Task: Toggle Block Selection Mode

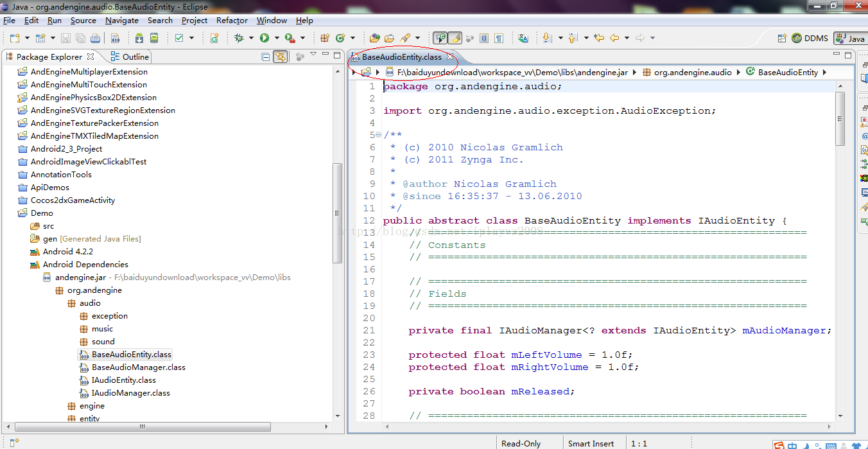Action: point(484,38)
